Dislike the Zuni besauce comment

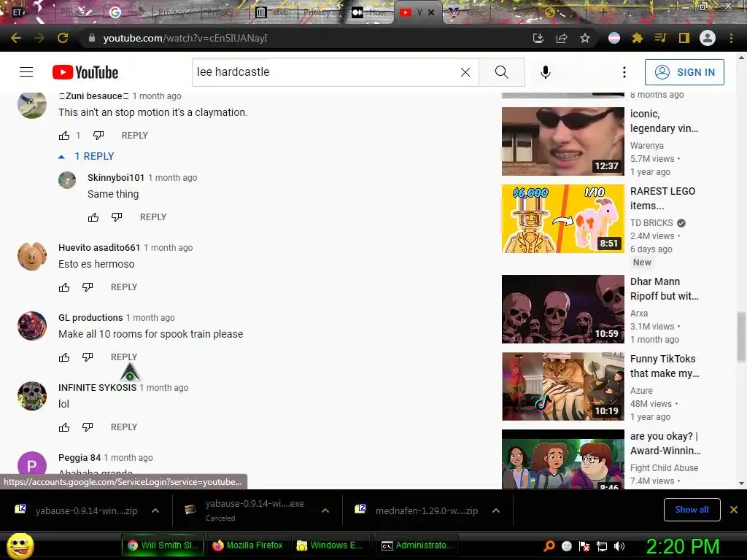[x=98, y=136]
